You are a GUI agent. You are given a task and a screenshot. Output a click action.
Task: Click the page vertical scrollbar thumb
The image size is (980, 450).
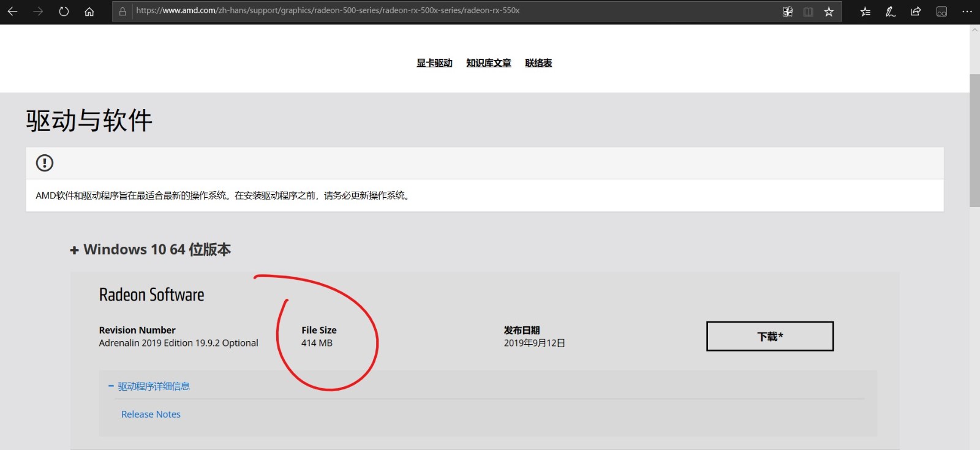[974, 140]
